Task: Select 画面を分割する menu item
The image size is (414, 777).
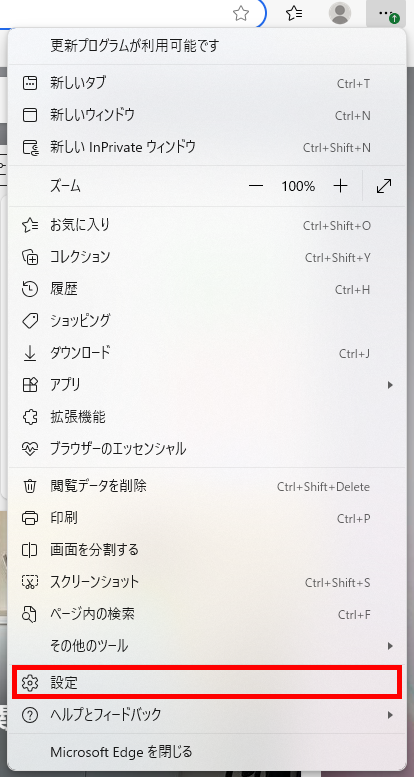Action: pyautogui.click(x=207, y=550)
